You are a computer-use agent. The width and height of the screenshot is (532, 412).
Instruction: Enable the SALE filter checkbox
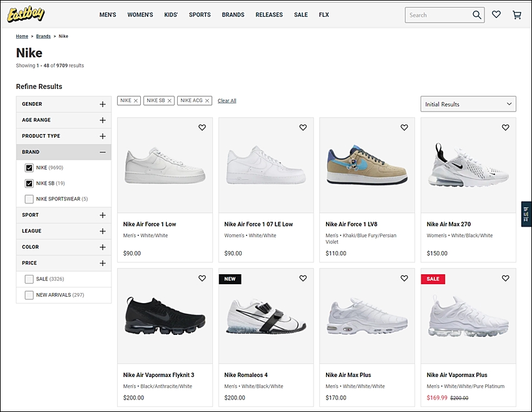29,279
